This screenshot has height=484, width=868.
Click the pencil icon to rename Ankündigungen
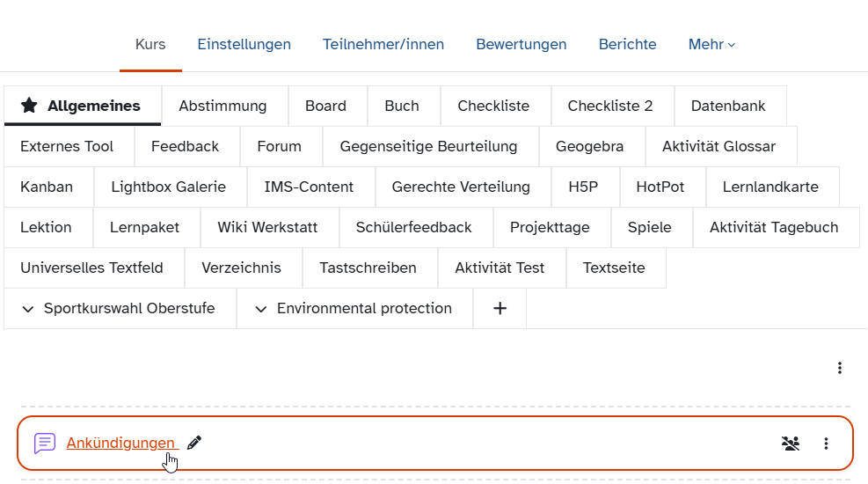coord(194,443)
